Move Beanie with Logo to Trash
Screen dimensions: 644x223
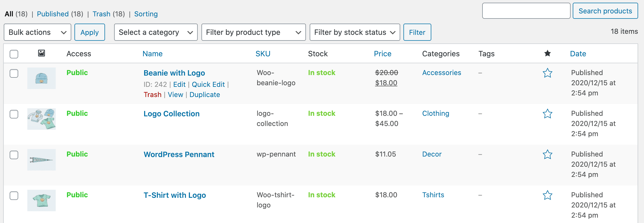(x=152, y=95)
